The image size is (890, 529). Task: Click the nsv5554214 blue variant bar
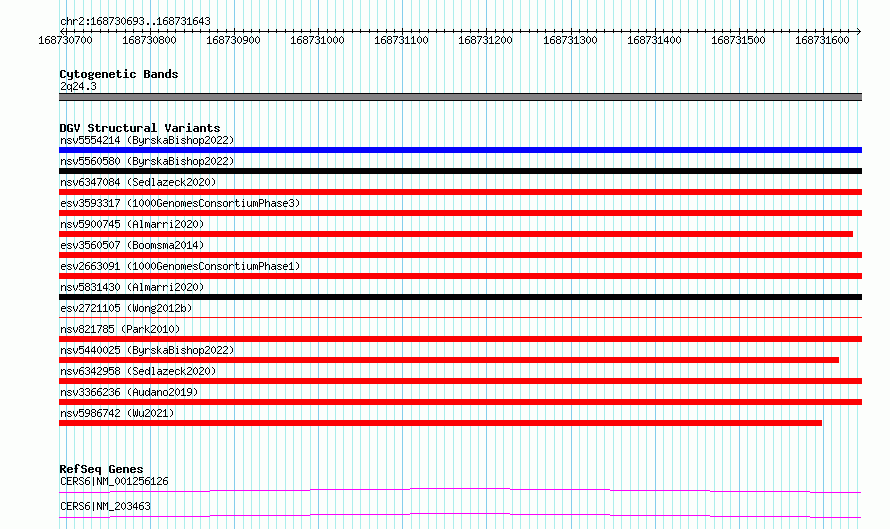(460, 150)
